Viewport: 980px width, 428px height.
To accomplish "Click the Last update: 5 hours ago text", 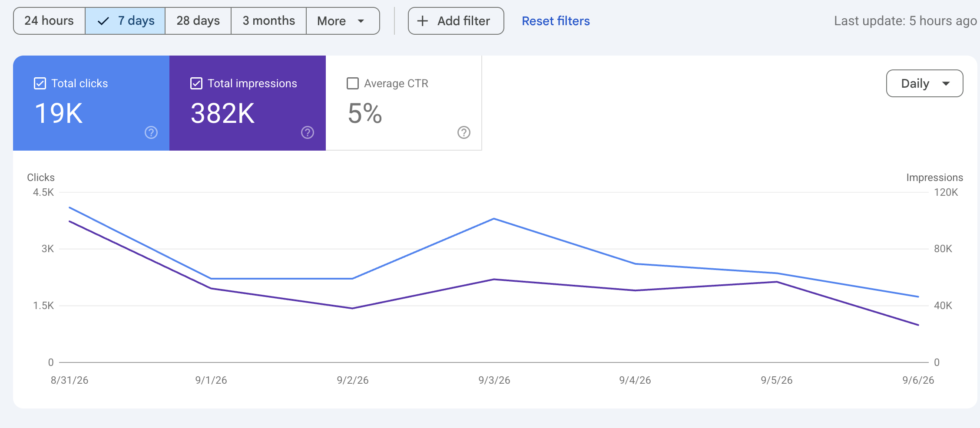I will click(905, 21).
